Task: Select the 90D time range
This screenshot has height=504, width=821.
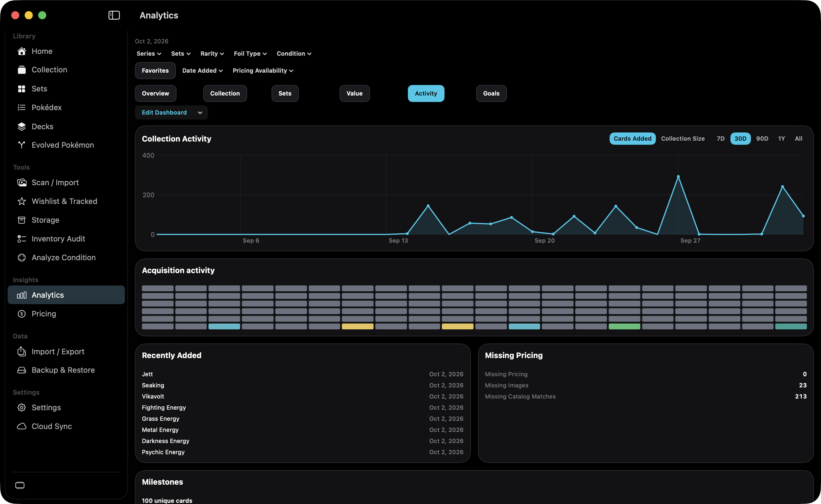Action: (762, 139)
